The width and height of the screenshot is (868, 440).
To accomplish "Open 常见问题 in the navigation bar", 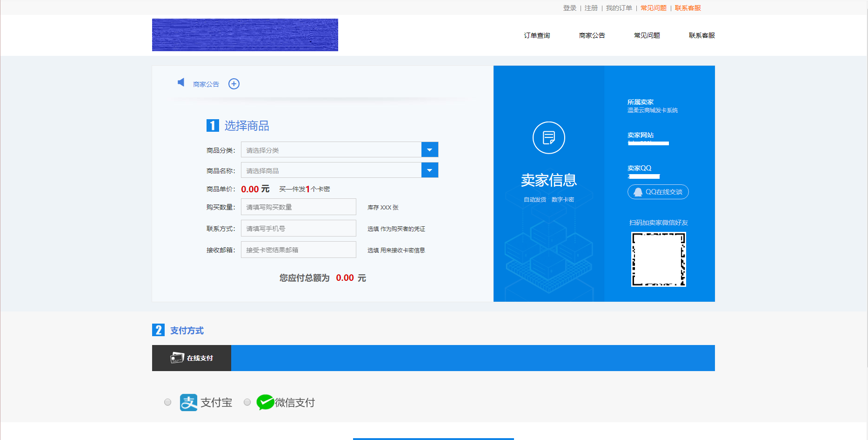I will [x=647, y=35].
